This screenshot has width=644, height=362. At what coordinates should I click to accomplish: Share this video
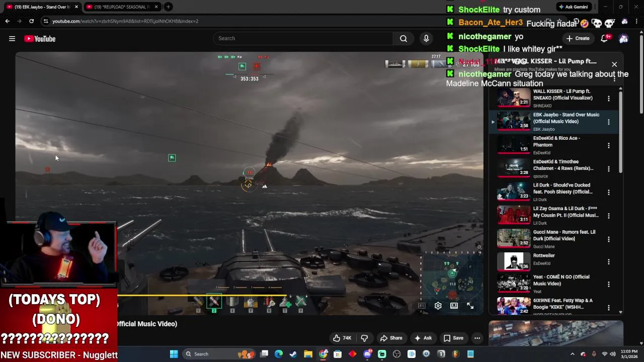391,338
